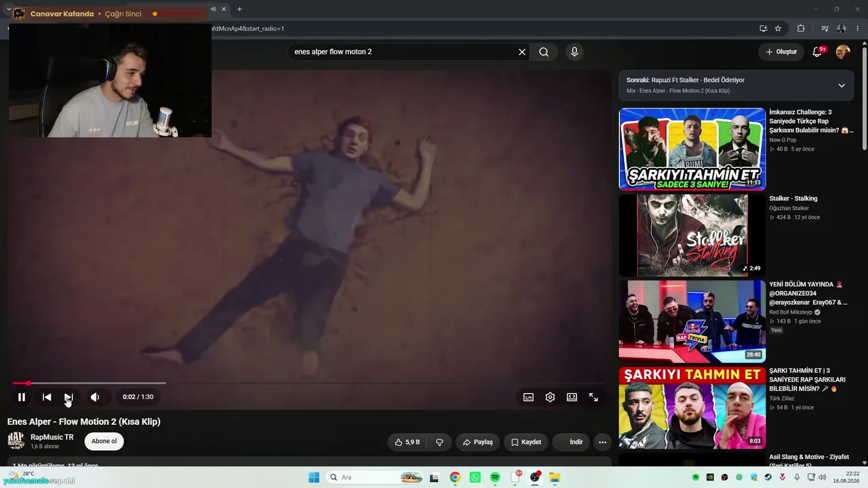
Task: Open Türk Zillaz 8:03 video thumbnail
Action: [692, 407]
